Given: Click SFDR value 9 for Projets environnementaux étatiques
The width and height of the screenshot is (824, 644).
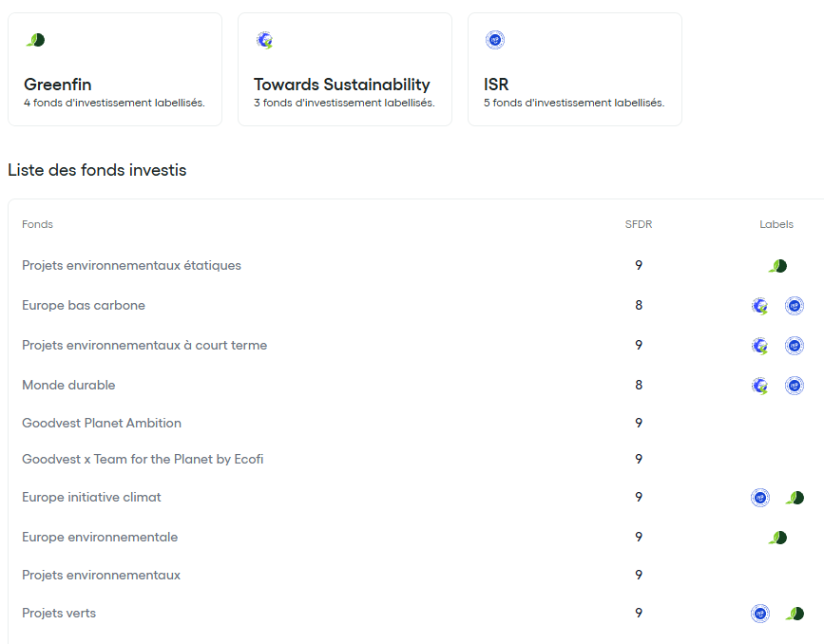Looking at the screenshot, I should point(639,265).
